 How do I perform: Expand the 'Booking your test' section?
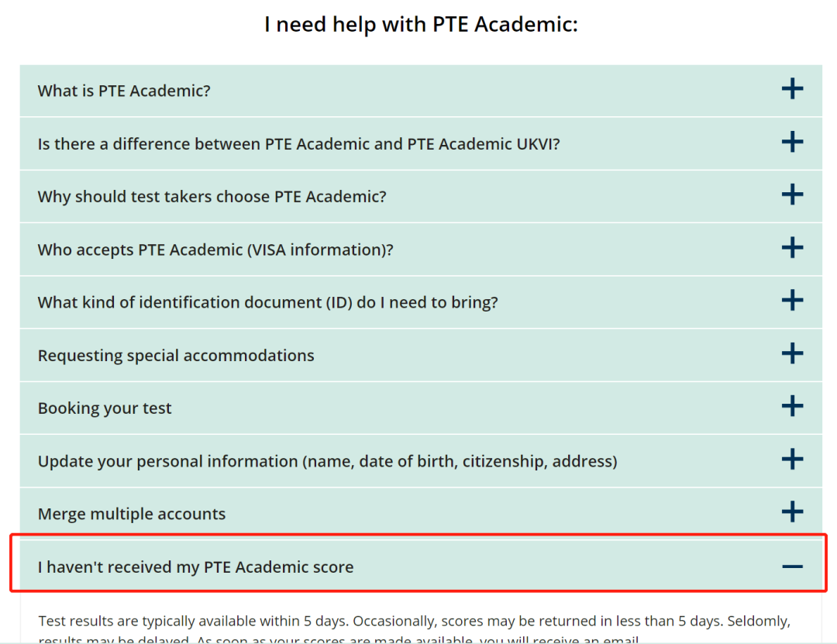105,408
